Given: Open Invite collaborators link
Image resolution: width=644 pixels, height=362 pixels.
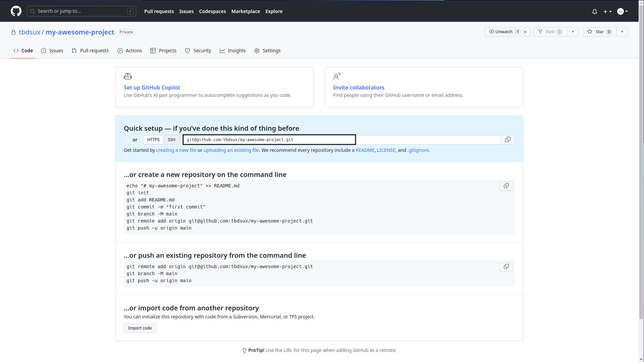Looking at the screenshot, I should (x=359, y=87).
